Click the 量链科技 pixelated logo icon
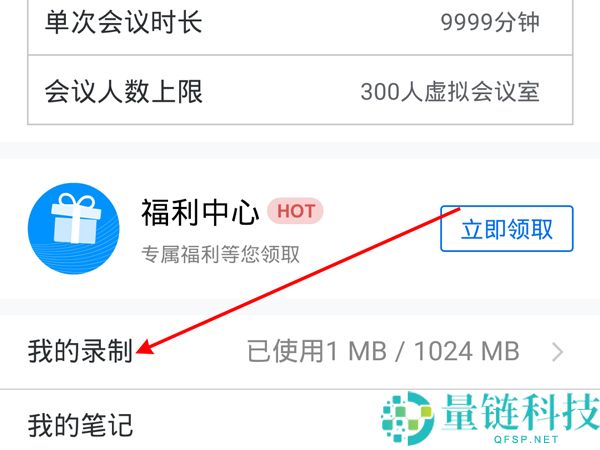Image resolution: width=600 pixels, height=450 pixels. [x=408, y=418]
